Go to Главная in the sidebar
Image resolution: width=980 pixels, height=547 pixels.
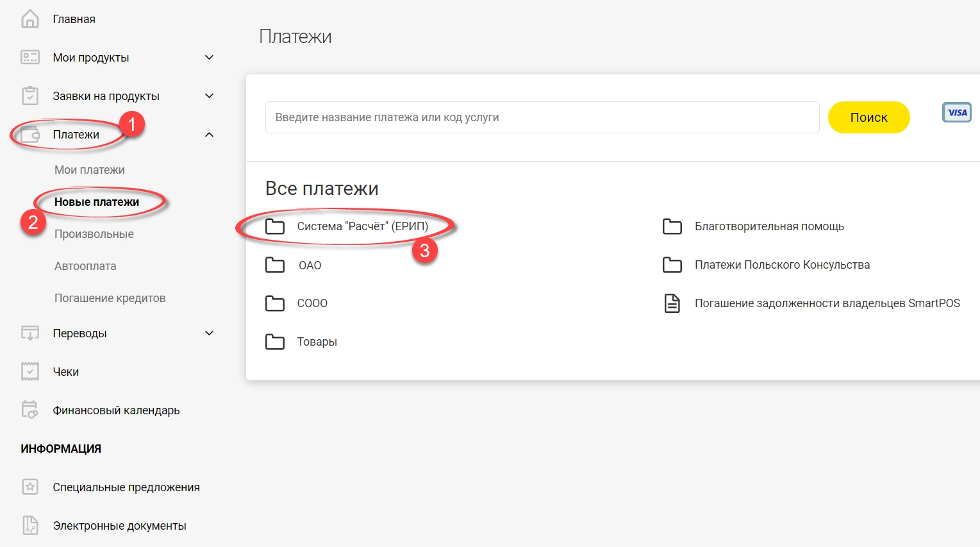[74, 19]
